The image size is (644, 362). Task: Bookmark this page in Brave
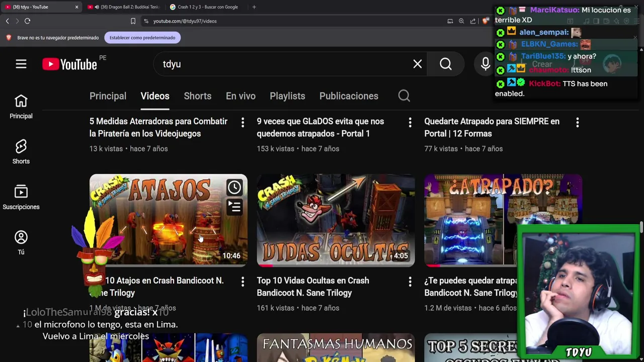point(133,21)
